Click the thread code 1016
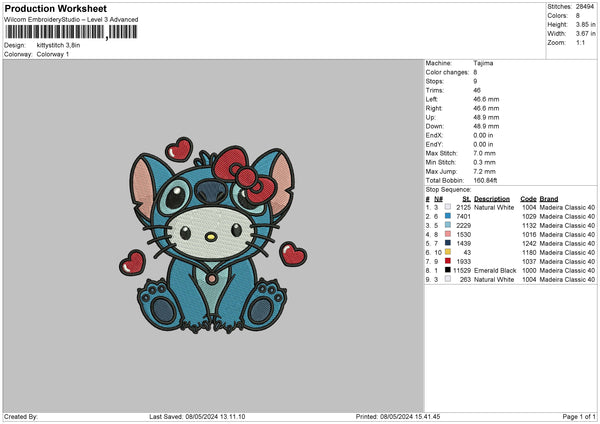Image resolution: width=600 pixels, height=424 pixels. tap(529, 235)
